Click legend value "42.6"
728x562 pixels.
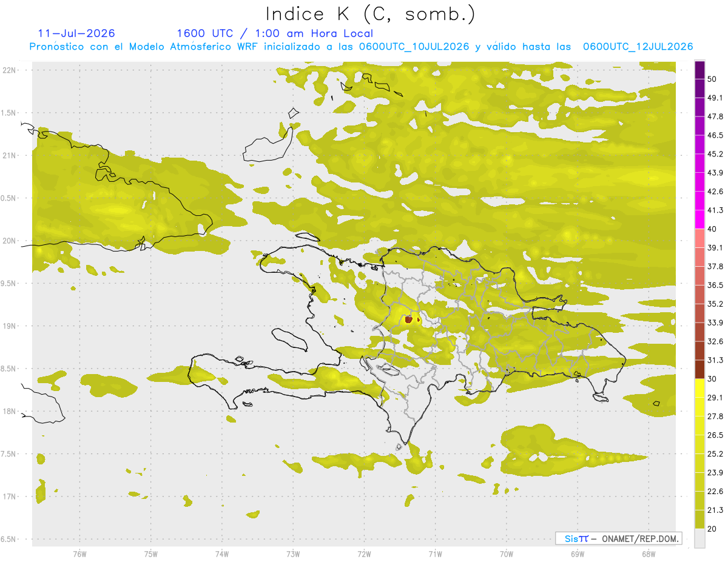point(715,192)
